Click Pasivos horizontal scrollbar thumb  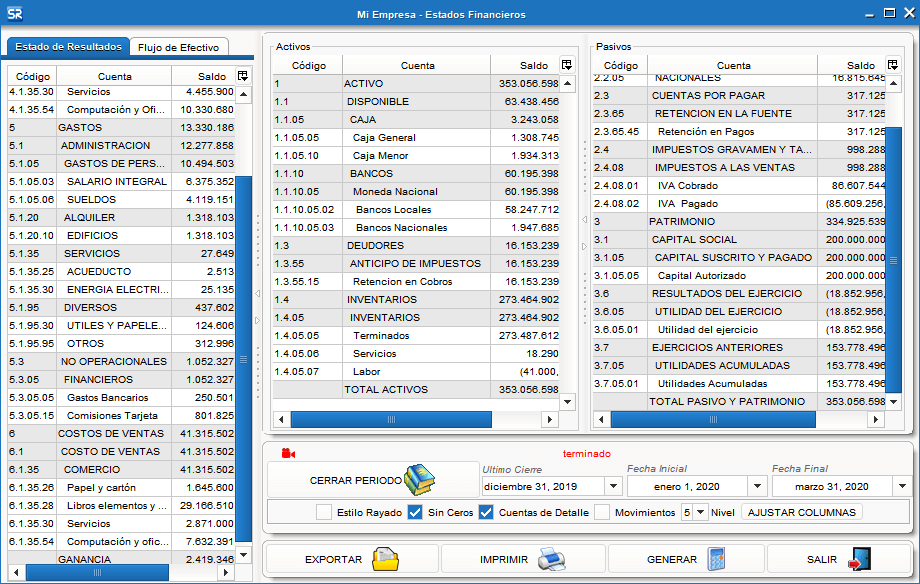click(x=713, y=419)
